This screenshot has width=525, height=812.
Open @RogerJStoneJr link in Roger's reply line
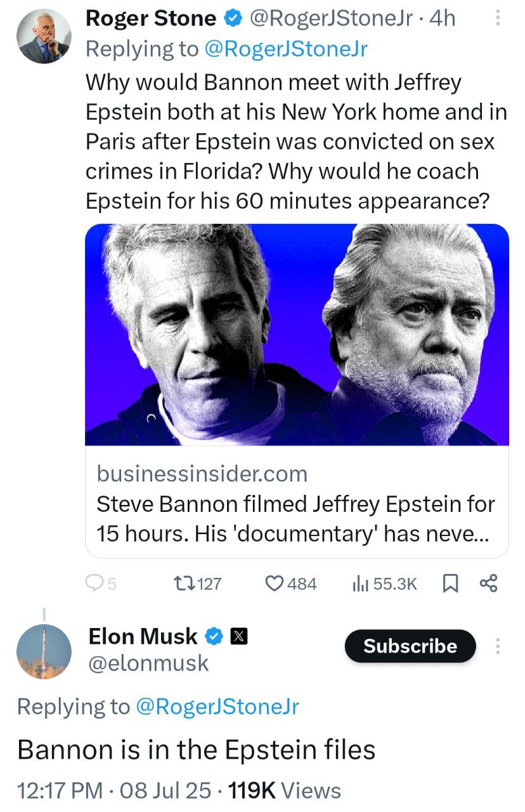(x=286, y=49)
